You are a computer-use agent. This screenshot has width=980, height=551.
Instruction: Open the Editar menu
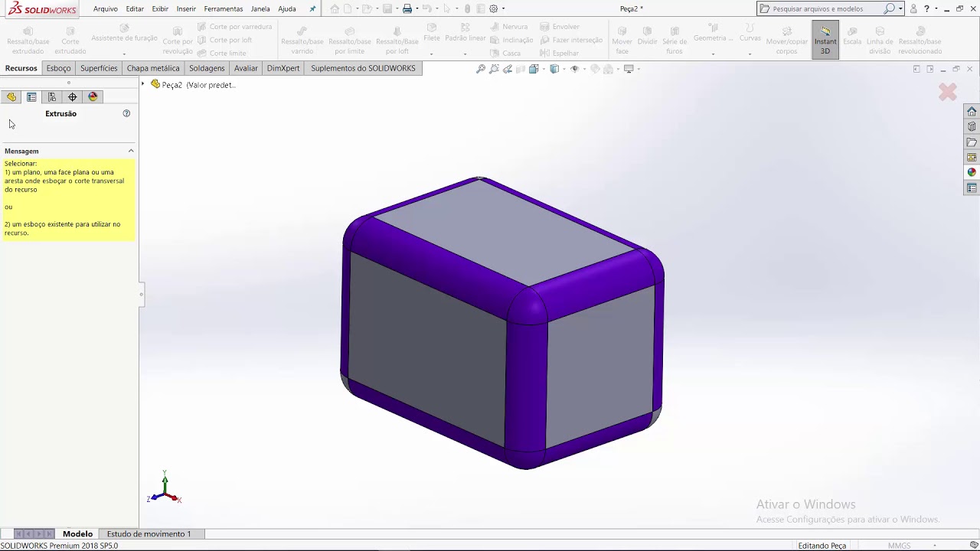[135, 9]
